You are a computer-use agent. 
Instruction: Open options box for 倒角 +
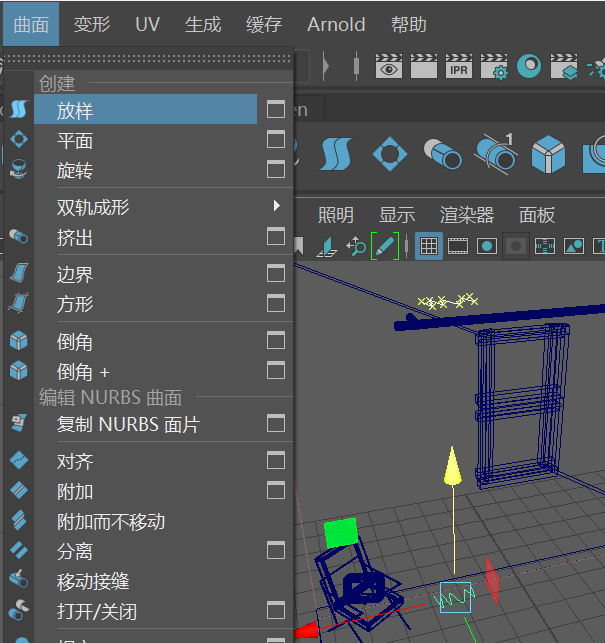276,370
